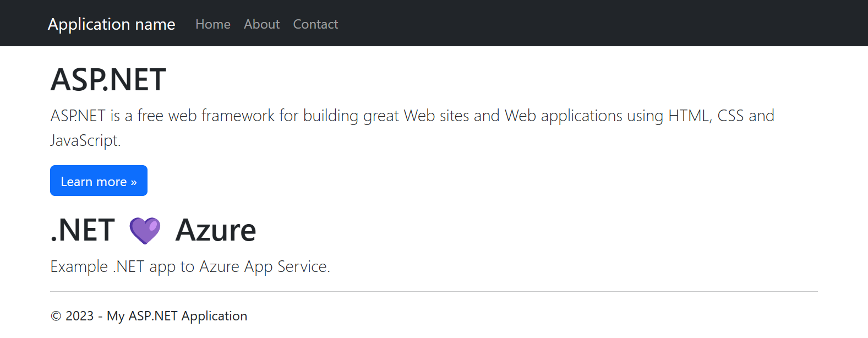
Task: Click the copyright symbol in footer
Action: 56,316
